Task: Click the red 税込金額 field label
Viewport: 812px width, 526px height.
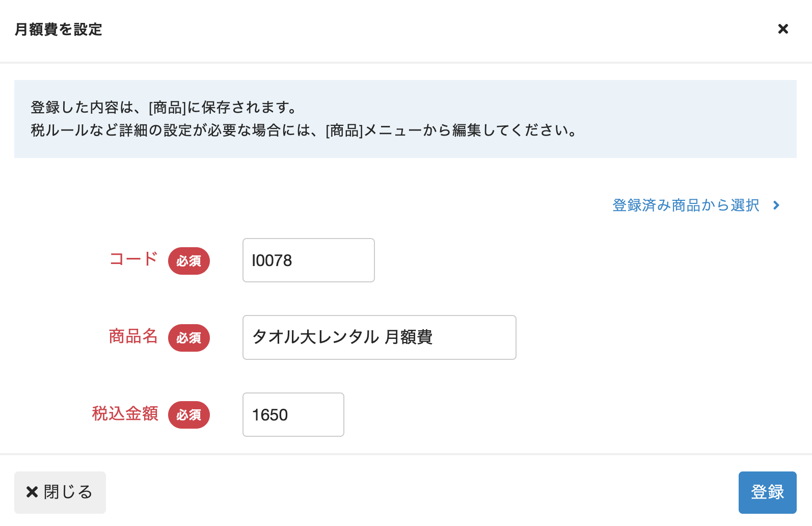Action: pos(125,413)
